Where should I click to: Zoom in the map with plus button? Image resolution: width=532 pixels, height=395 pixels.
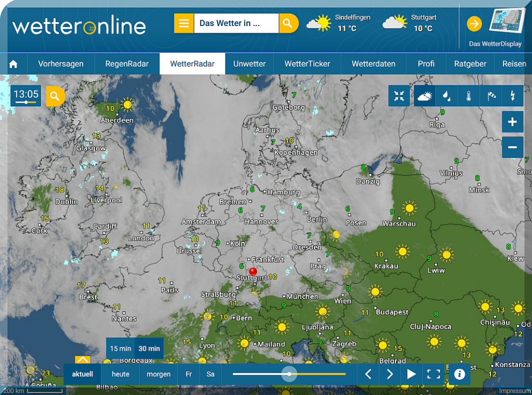(512, 122)
